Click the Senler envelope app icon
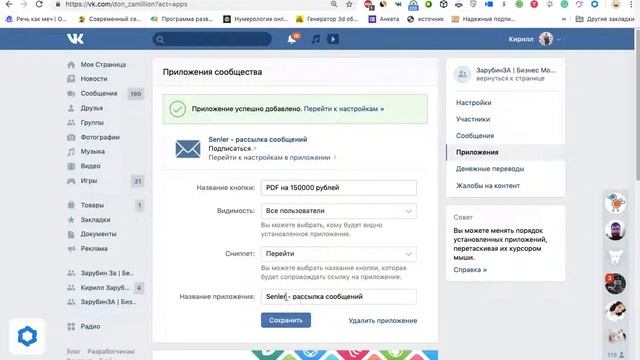The height and width of the screenshot is (360, 640). [188, 149]
